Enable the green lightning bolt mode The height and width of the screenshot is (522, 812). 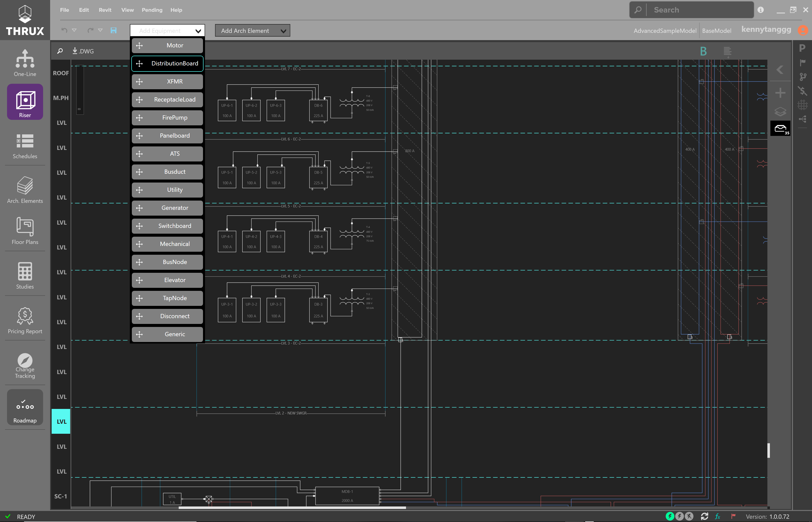click(670, 516)
